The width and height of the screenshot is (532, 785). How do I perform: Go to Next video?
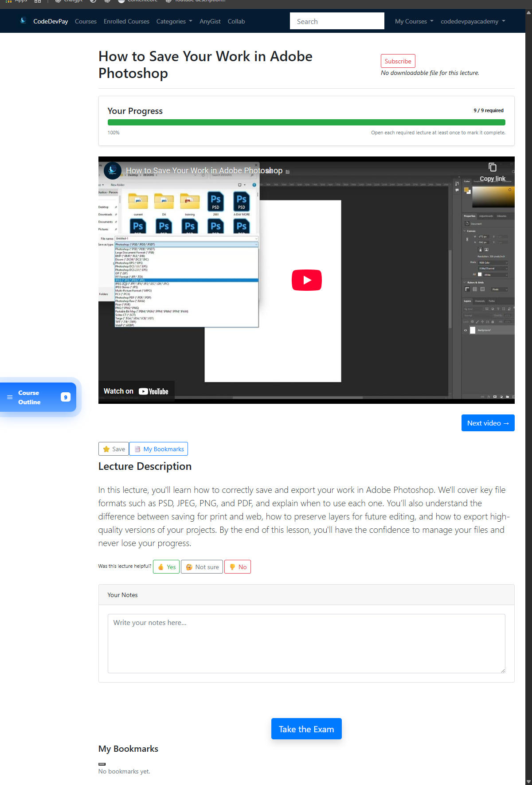pyautogui.click(x=488, y=423)
